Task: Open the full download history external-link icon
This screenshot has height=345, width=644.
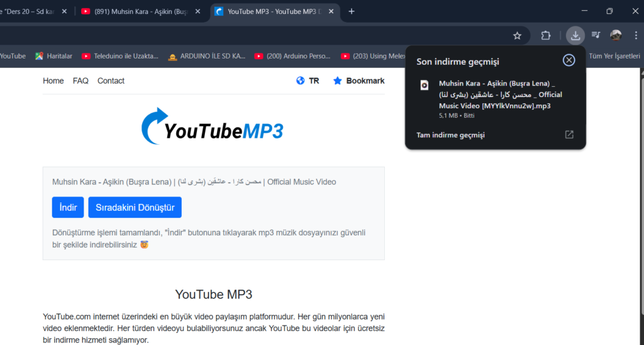Action: coord(569,135)
